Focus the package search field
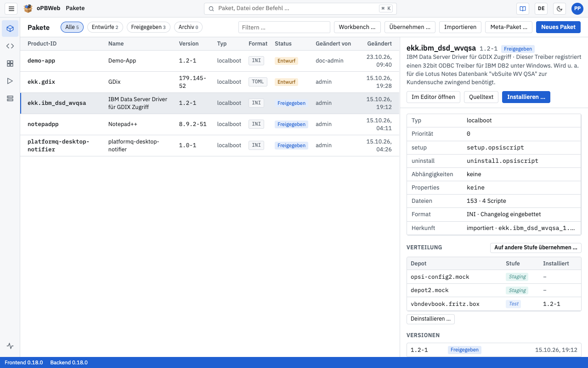This screenshot has height=368, width=588. [x=300, y=8]
